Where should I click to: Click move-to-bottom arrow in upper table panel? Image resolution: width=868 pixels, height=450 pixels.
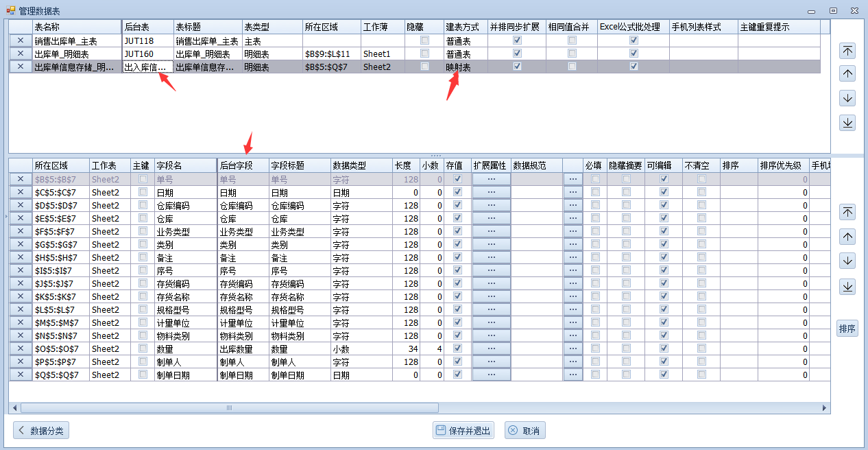[x=847, y=122]
